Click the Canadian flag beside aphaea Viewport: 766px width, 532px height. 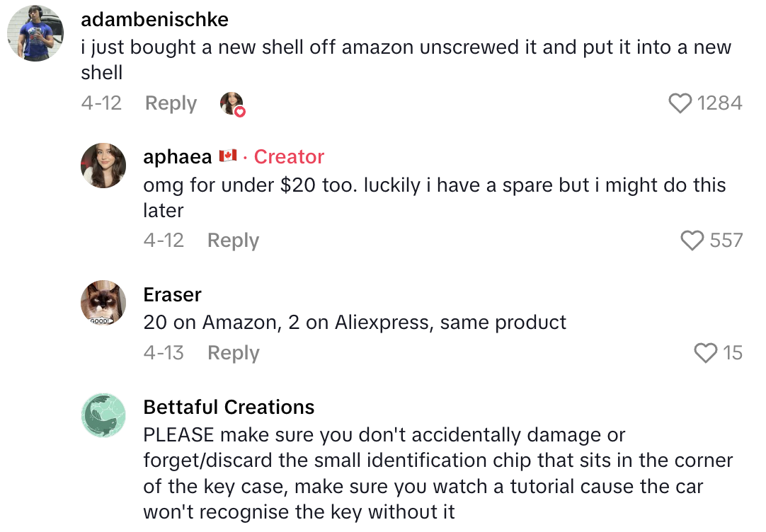227,156
